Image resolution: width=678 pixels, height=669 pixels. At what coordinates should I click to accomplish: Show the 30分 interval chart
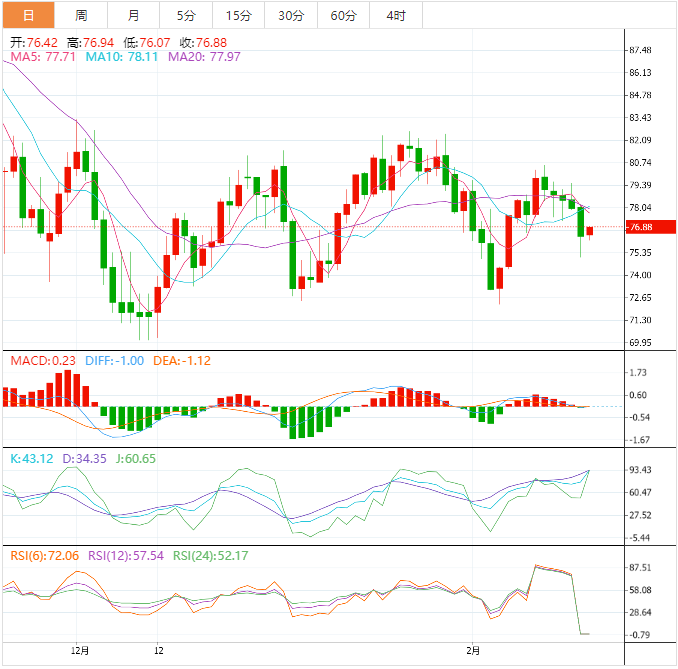291,15
